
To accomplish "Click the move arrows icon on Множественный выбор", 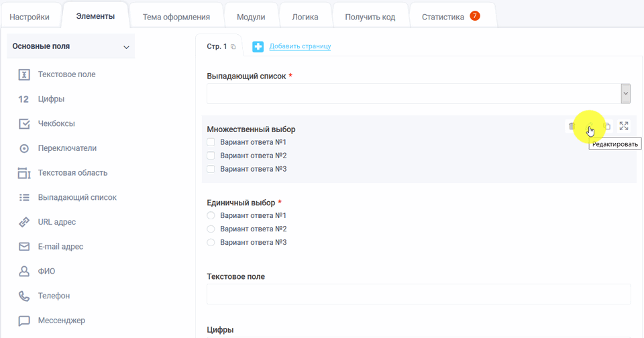I will (x=624, y=126).
